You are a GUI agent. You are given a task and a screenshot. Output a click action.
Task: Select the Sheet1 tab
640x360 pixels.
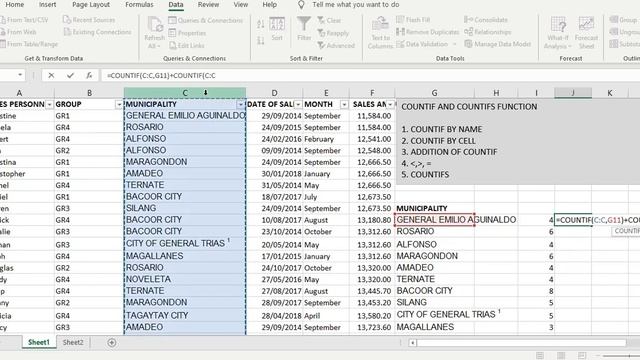click(x=39, y=342)
